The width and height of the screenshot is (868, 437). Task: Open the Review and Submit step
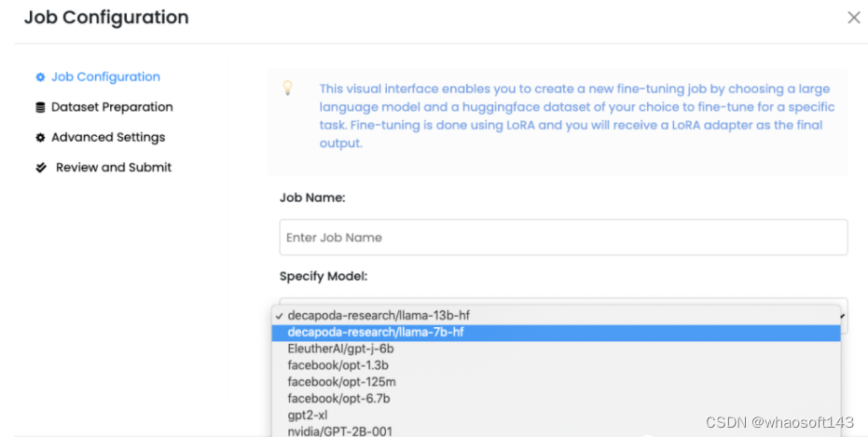pos(114,167)
